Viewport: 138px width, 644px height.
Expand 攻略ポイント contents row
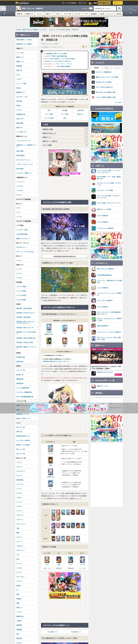pyautogui.click(x=65, y=137)
